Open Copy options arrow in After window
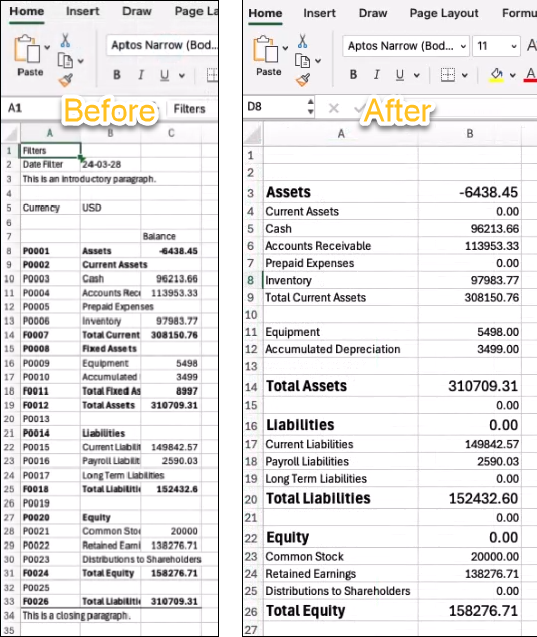This screenshot has width=537, height=637. click(x=318, y=61)
